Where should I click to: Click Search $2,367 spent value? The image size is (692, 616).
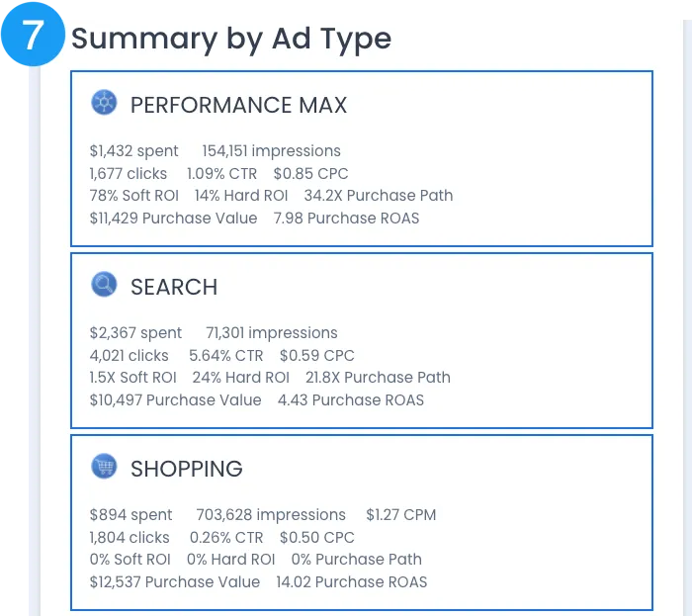click(x=135, y=333)
